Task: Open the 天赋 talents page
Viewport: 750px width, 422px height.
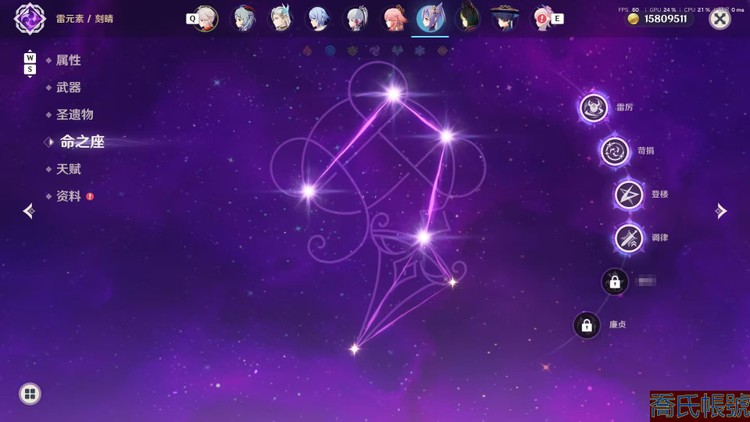Action: pyautogui.click(x=68, y=169)
